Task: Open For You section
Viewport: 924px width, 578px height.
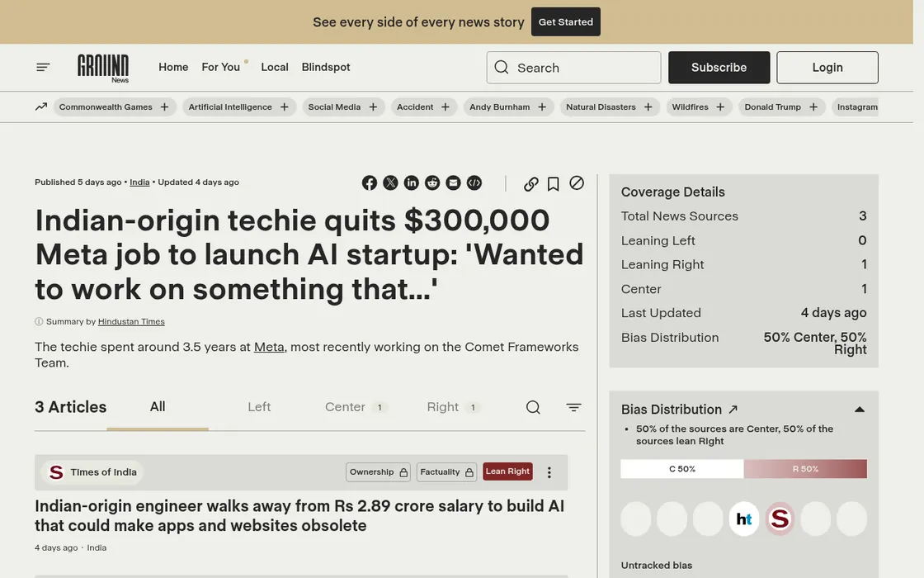Action: tap(221, 67)
